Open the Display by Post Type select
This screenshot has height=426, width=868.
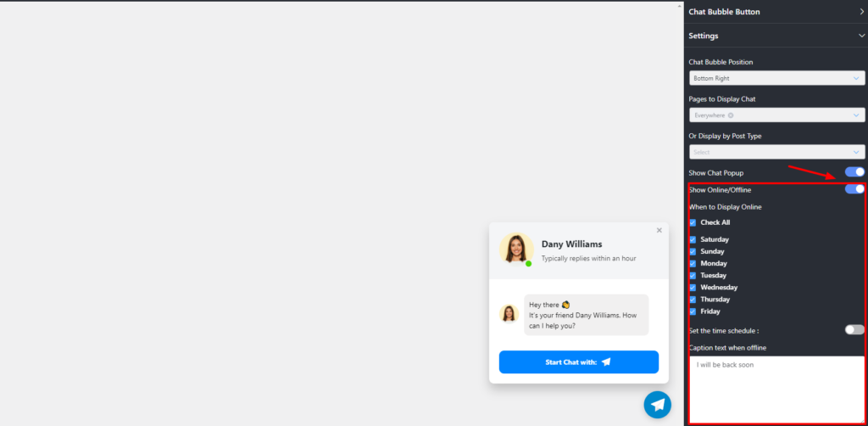pos(776,152)
